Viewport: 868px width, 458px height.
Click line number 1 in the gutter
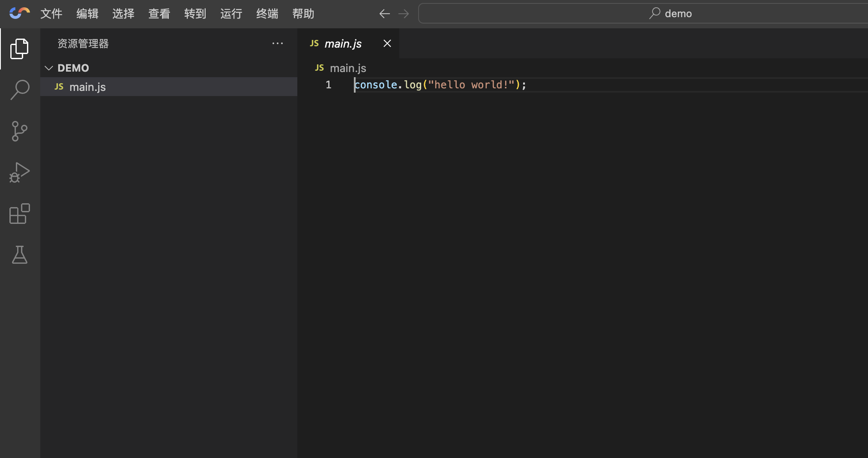point(328,84)
